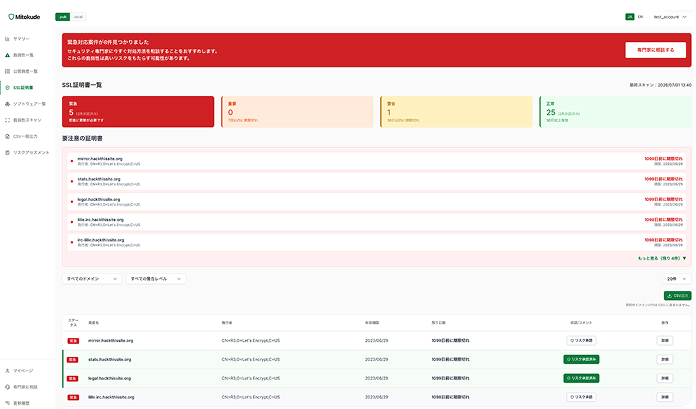Click the scan-frame icon in sidebar
Screen dimensions: 696x409
[7, 120]
